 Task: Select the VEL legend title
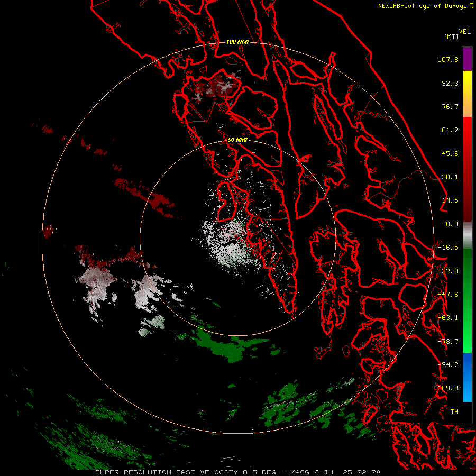click(x=464, y=32)
